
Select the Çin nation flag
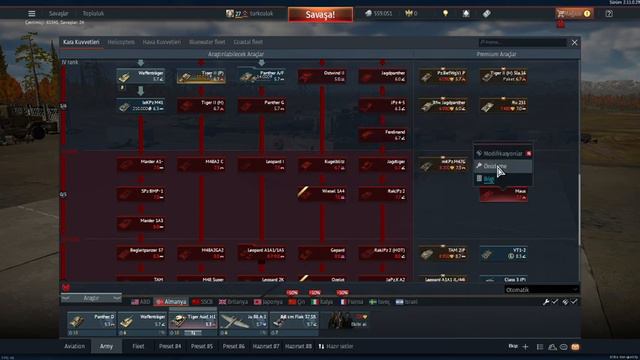297,302
